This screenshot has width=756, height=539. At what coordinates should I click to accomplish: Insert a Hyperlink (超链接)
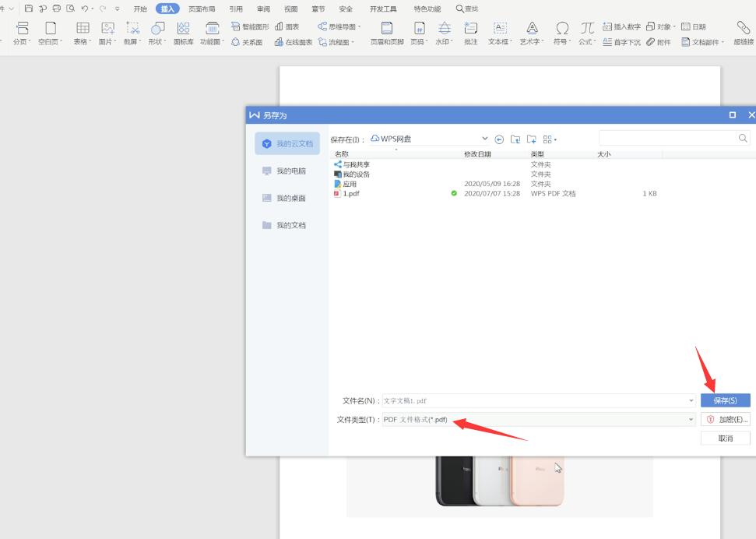(x=744, y=33)
